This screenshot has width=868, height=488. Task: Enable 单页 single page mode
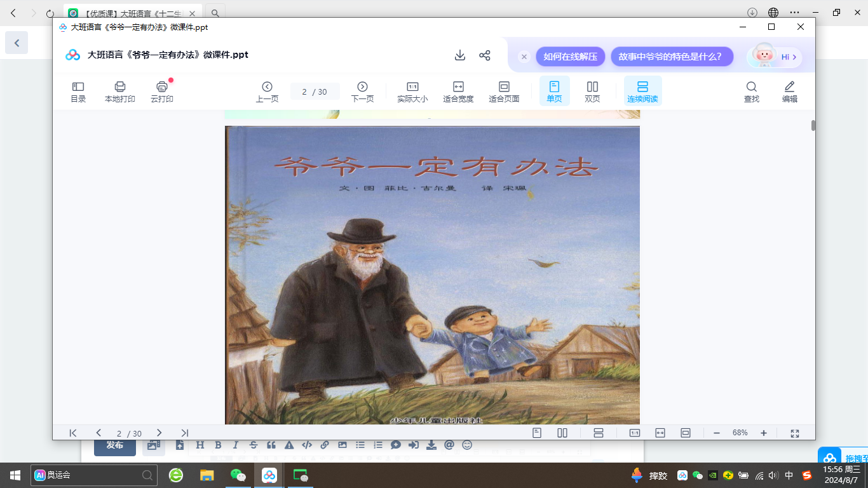tap(554, 91)
